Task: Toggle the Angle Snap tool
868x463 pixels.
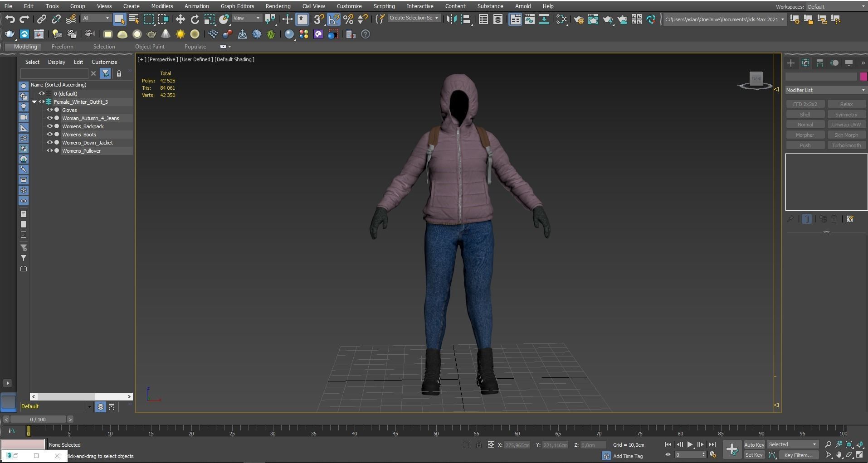Action: coord(334,19)
